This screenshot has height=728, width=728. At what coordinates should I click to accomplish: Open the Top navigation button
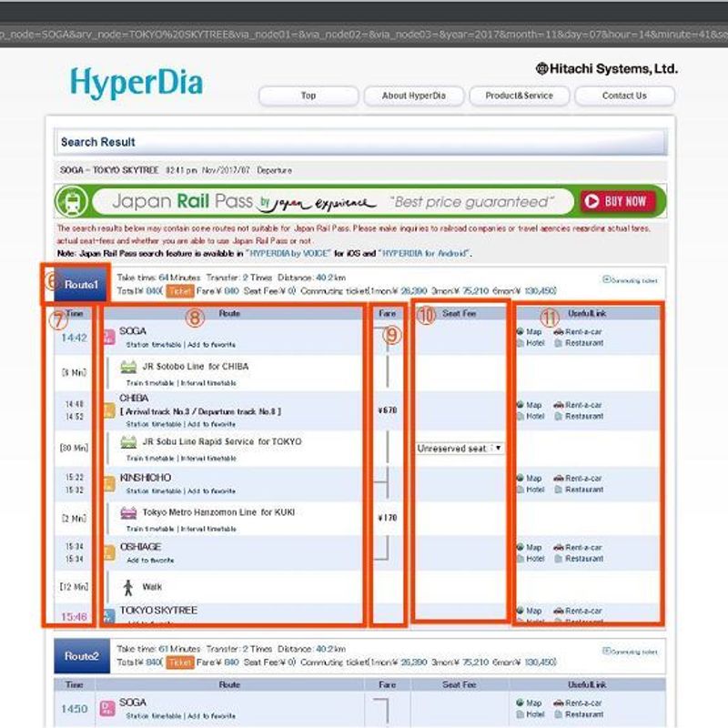click(308, 96)
